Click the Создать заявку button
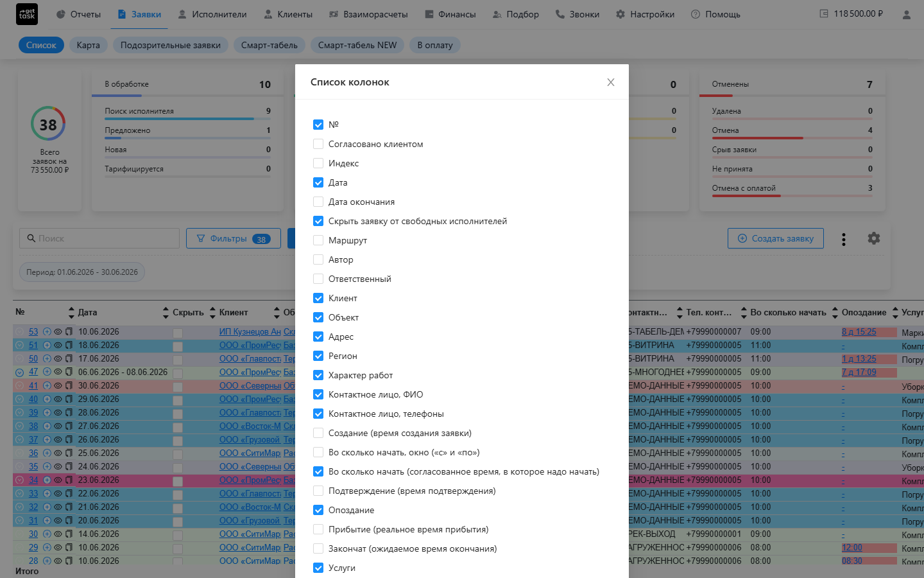 tap(776, 238)
